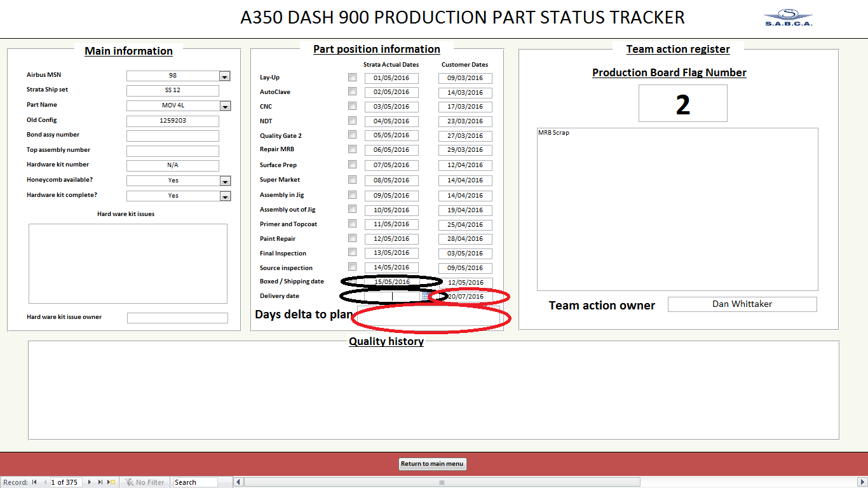Viewport: 868px width, 488px height.
Task: Edit the Super Market Strata actual date
Action: [x=391, y=180]
